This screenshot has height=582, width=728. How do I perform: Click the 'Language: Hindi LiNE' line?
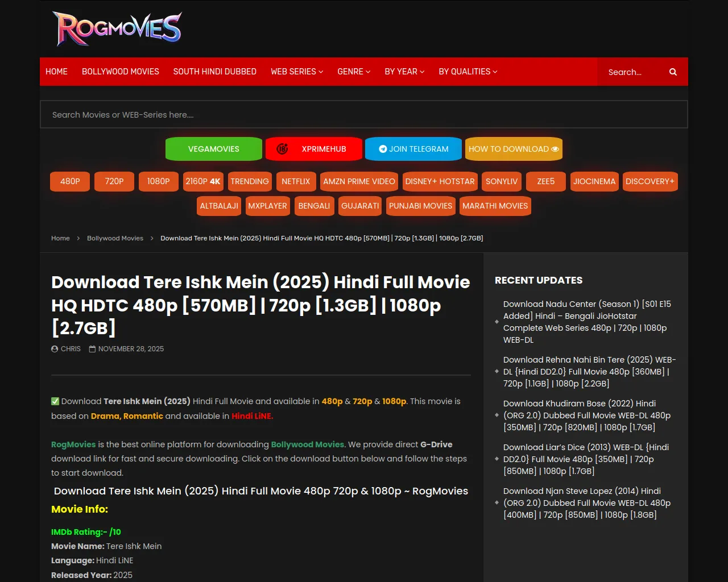[92, 560]
